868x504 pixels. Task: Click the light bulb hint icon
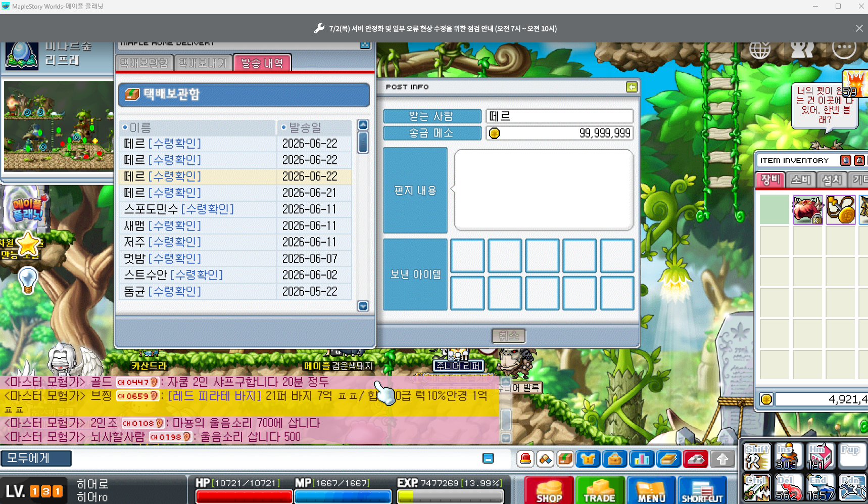point(28,280)
